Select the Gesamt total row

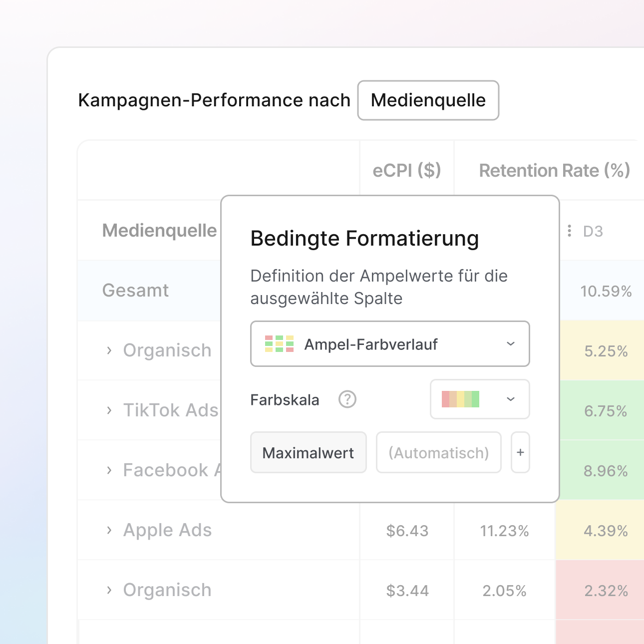[x=135, y=291]
